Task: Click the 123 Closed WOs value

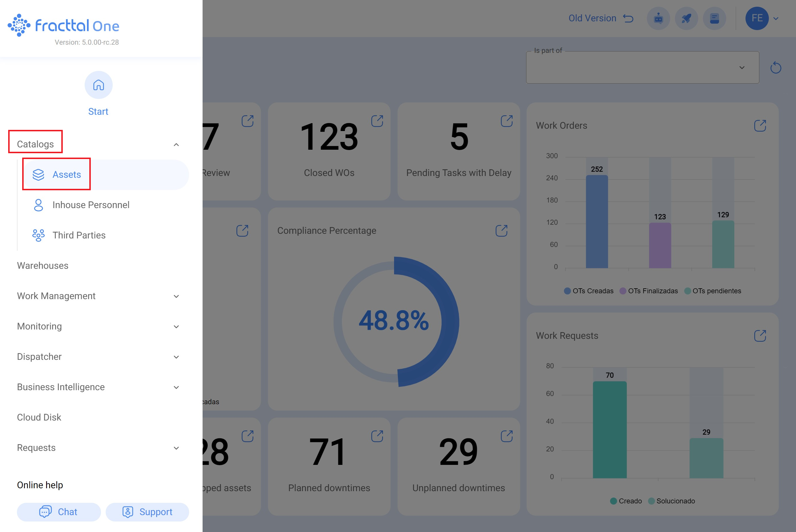Action: pyautogui.click(x=329, y=137)
